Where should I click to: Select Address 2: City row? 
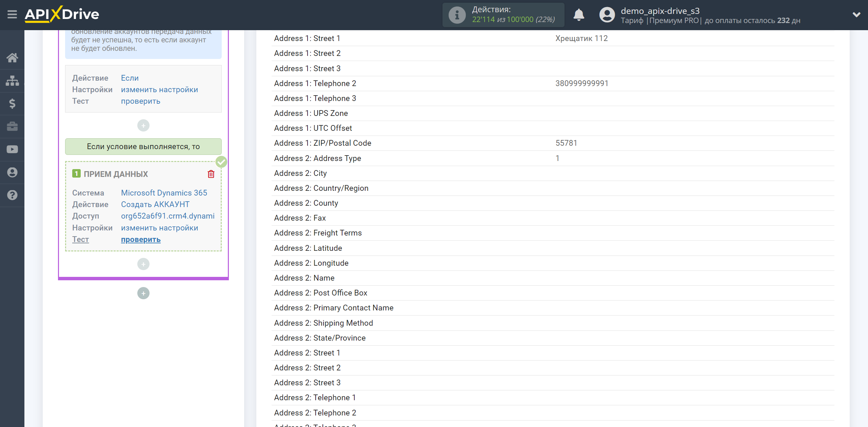[553, 173]
